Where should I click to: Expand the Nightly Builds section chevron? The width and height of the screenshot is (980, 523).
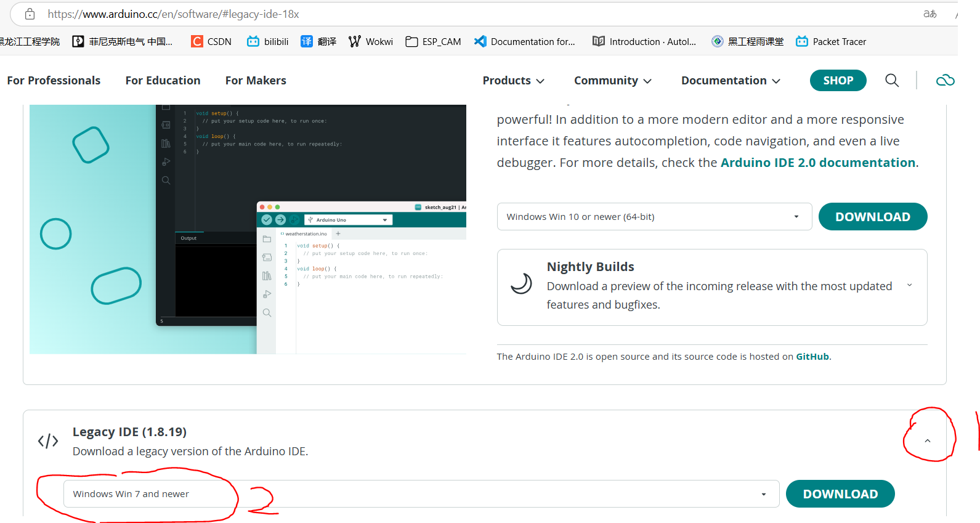(910, 285)
